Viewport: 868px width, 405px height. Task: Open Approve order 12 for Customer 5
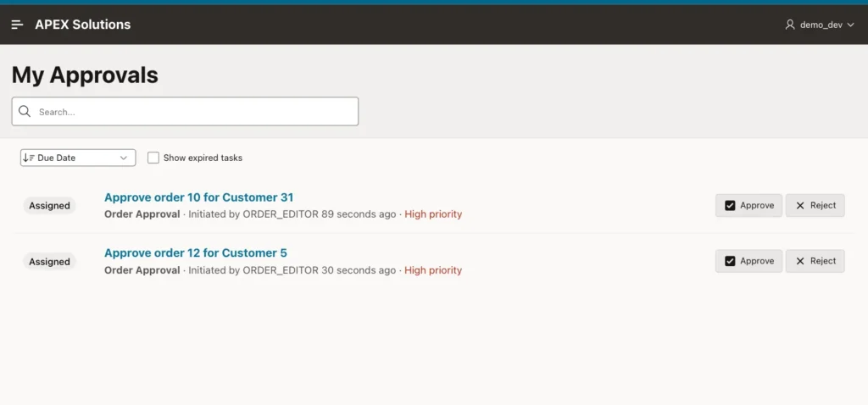click(196, 252)
